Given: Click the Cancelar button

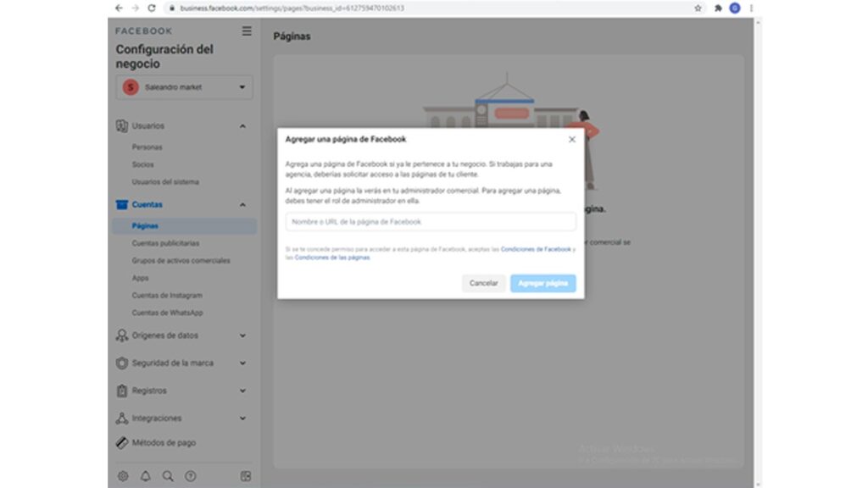Looking at the screenshot, I should point(483,283).
